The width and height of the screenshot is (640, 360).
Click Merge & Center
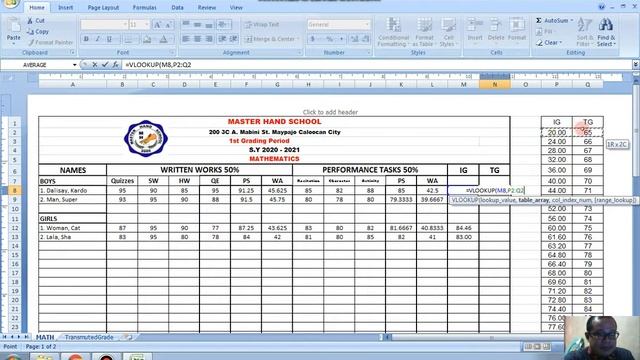coord(270,39)
